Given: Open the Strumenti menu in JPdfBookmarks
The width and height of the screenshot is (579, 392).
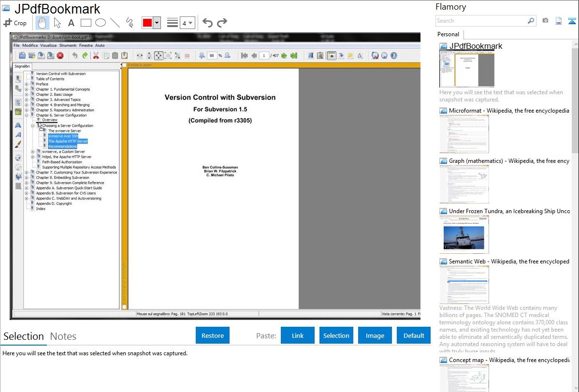Looking at the screenshot, I should (68, 45).
